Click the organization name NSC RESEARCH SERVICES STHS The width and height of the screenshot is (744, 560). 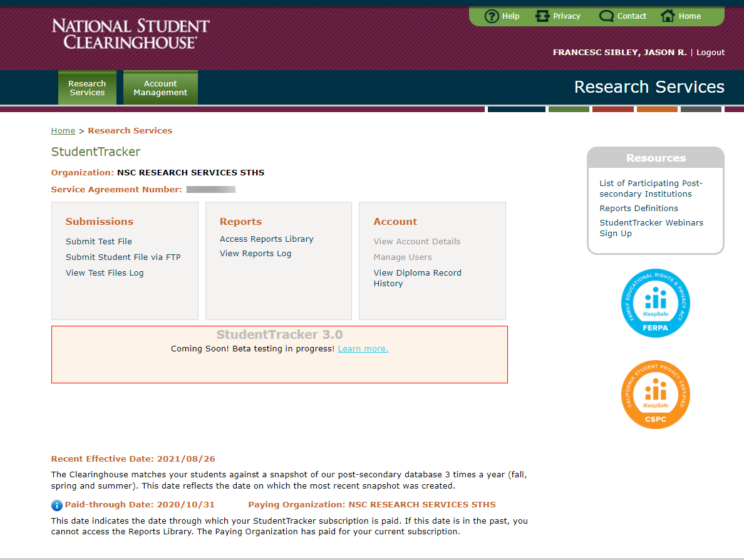[x=191, y=173]
